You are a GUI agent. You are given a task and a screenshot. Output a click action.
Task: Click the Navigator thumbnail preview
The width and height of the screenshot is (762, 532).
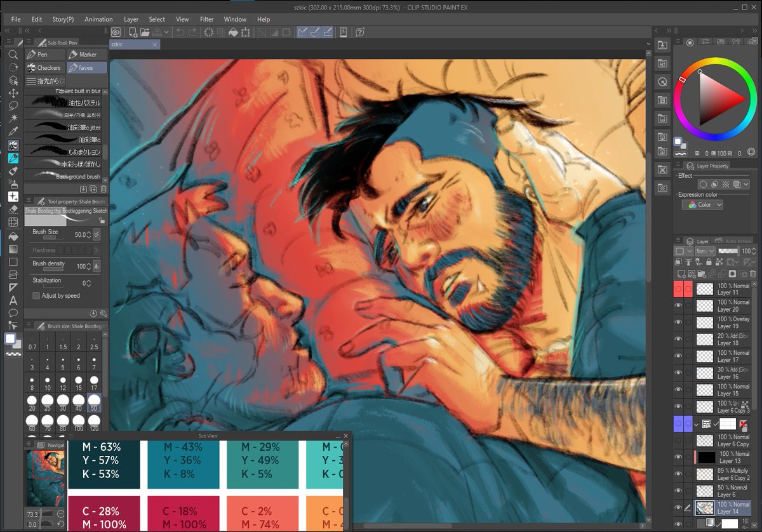44,477
